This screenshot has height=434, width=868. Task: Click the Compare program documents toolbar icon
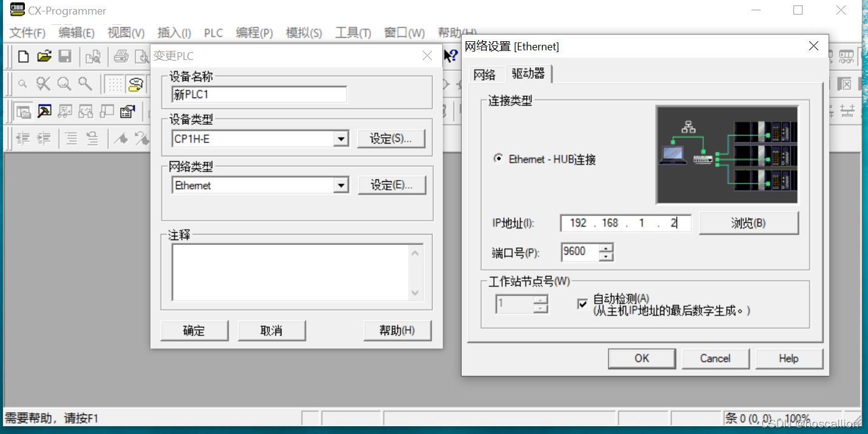(93, 57)
